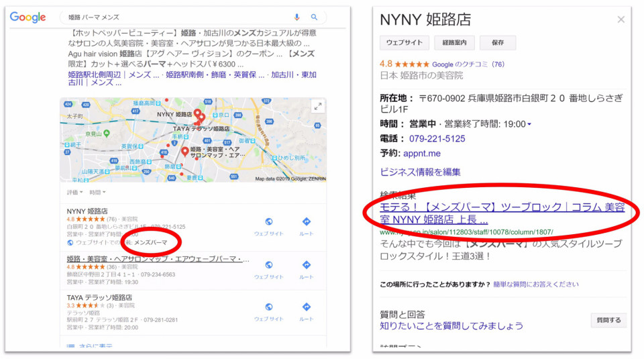Click the ウェブサイト button in NYNY panel
Viewport: 644px width, 359px height.
(x=404, y=42)
